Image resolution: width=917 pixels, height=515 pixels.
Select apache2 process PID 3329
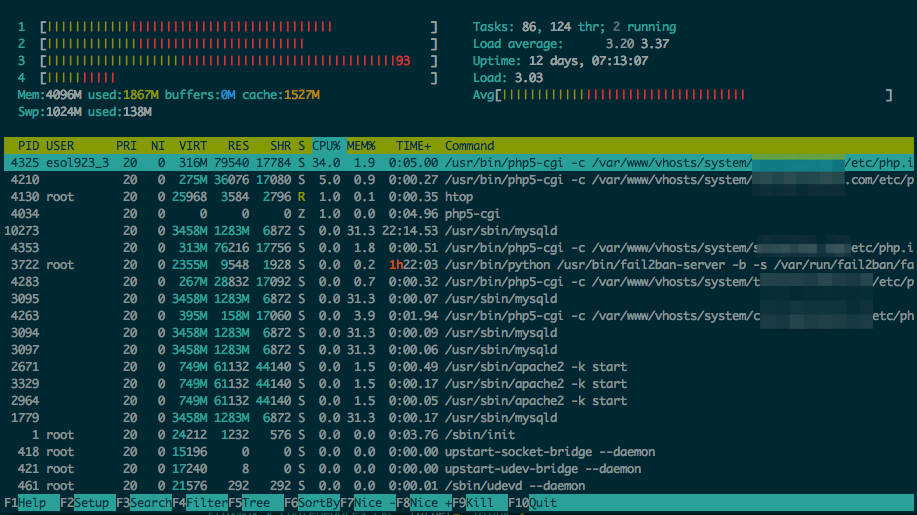click(x=458, y=383)
